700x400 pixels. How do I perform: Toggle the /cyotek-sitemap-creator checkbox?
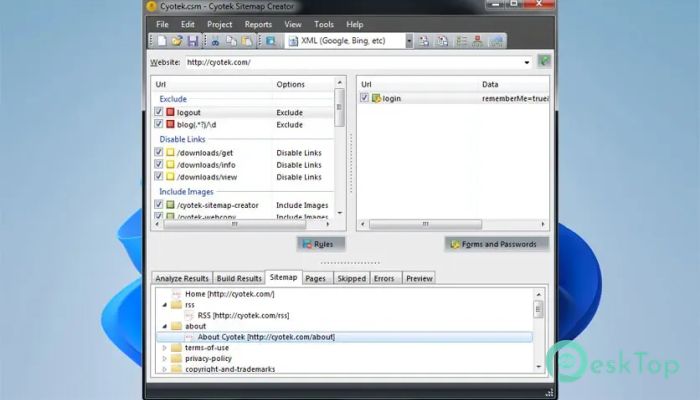pyautogui.click(x=158, y=204)
